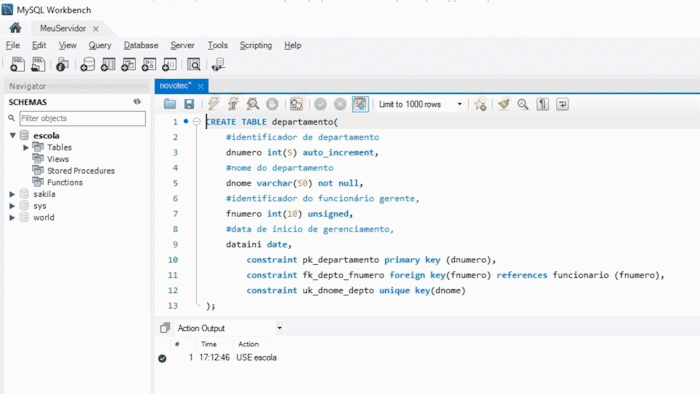The width and height of the screenshot is (700, 394).
Task: Open the View menu
Action: (67, 45)
